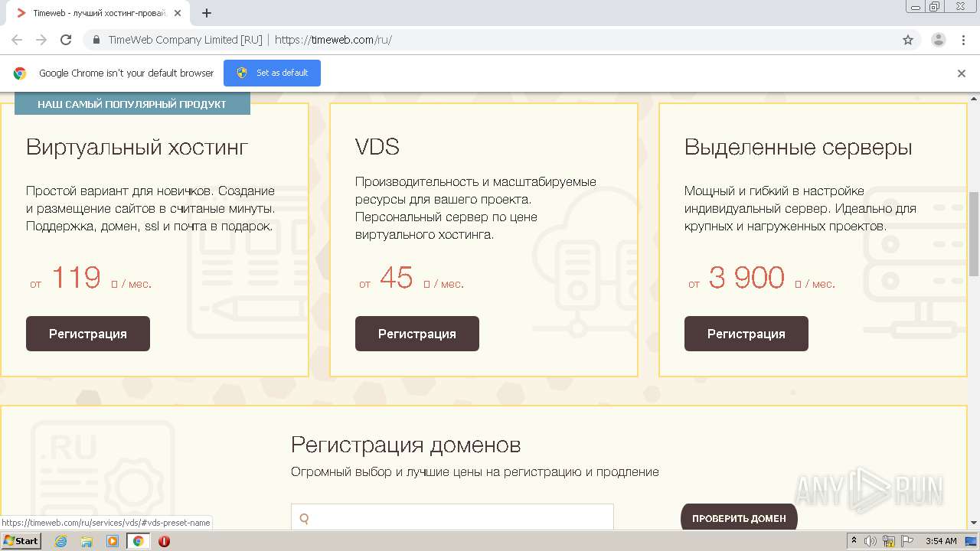The width and height of the screenshot is (980, 551).
Task: Click the scrollbar up arrow
Action: click(974, 99)
